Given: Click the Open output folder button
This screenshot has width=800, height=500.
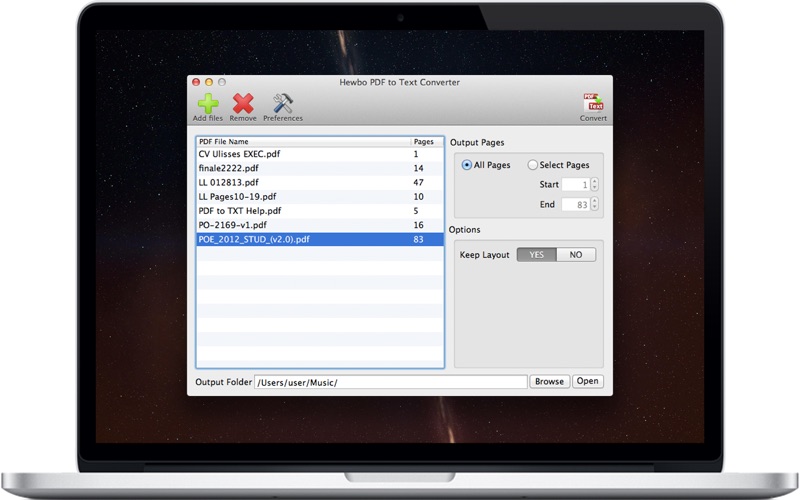Looking at the screenshot, I should (x=587, y=381).
